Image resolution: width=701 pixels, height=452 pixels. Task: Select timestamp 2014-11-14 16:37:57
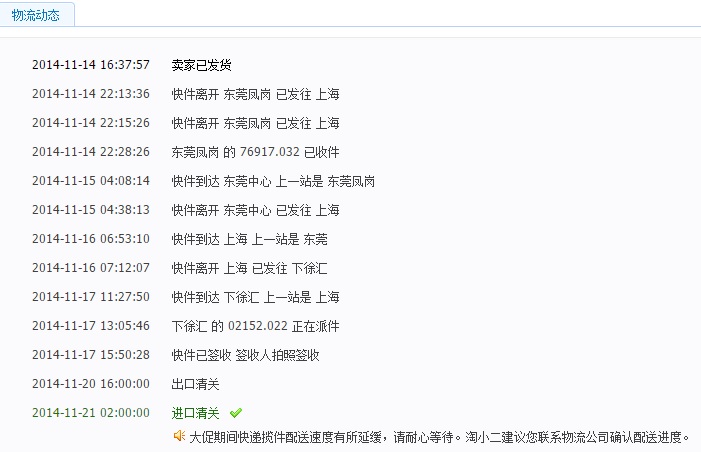tap(91, 65)
